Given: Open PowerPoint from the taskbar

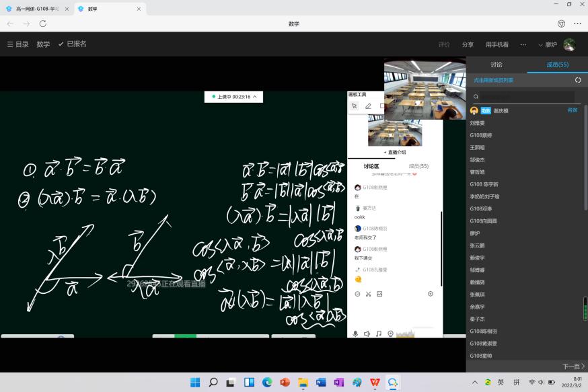Looking at the screenshot, I should [x=285, y=382].
